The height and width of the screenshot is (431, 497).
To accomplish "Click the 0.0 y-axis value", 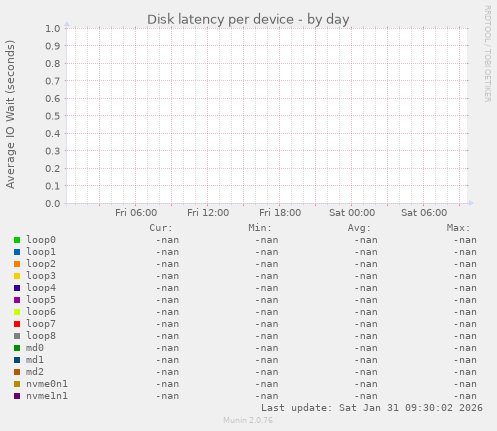I will [x=53, y=204].
